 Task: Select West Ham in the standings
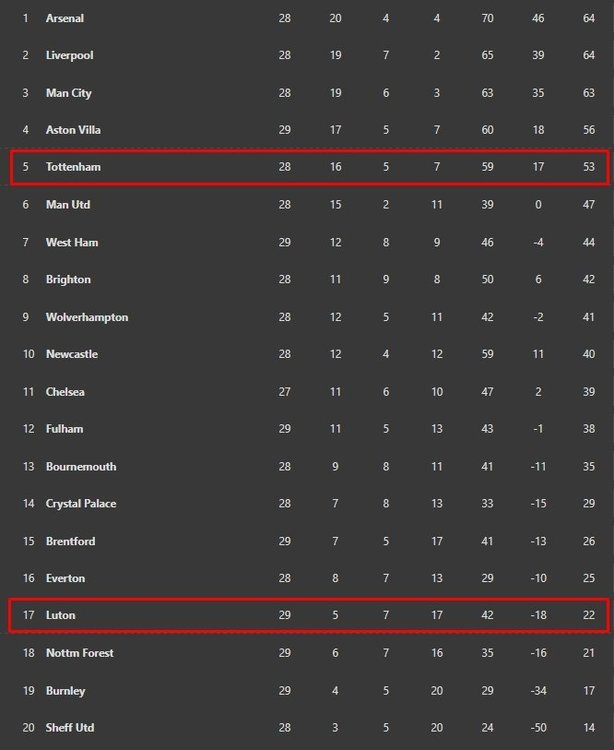point(72,242)
